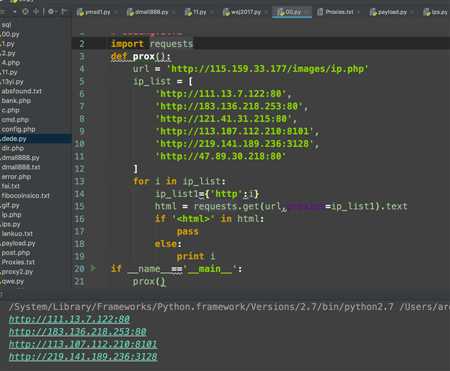Select lankuo.txt in the project tree

pyautogui.click(x=17, y=234)
